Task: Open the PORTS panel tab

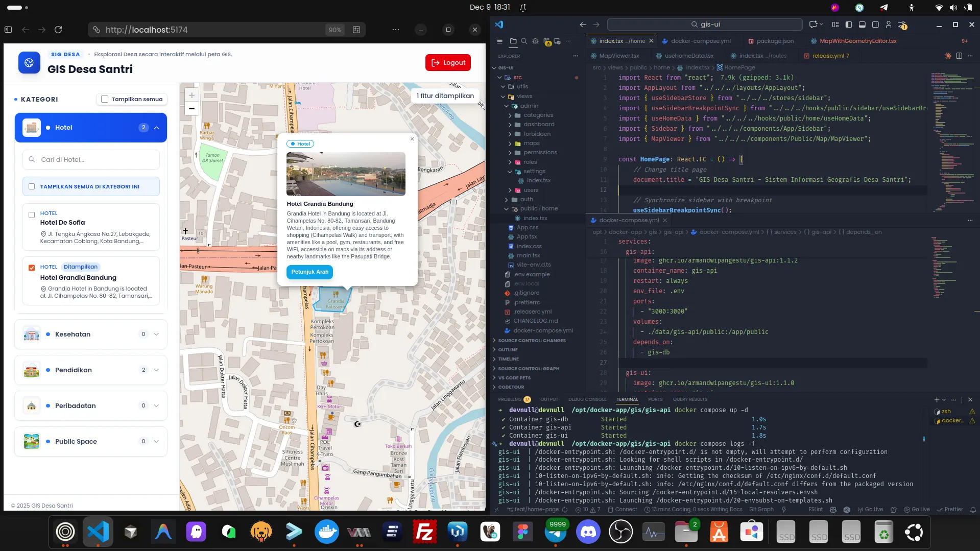Action: point(655,399)
